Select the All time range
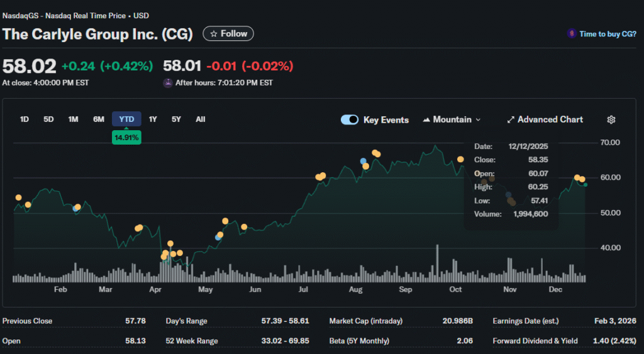 pyautogui.click(x=200, y=119)
